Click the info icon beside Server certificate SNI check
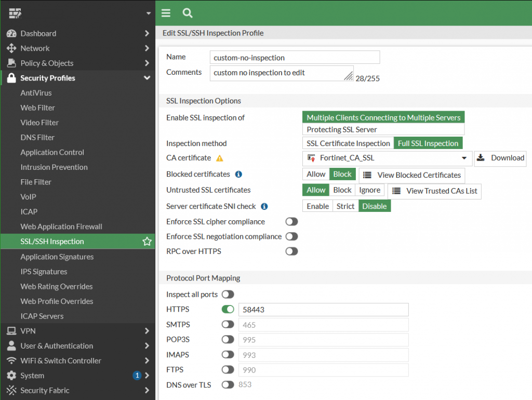The image size is (532, 400). point(264,206)
